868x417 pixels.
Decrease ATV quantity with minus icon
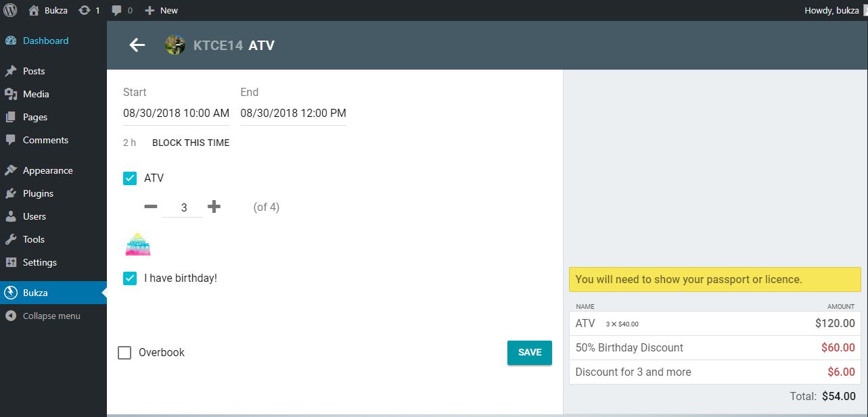tap(151, 207)
